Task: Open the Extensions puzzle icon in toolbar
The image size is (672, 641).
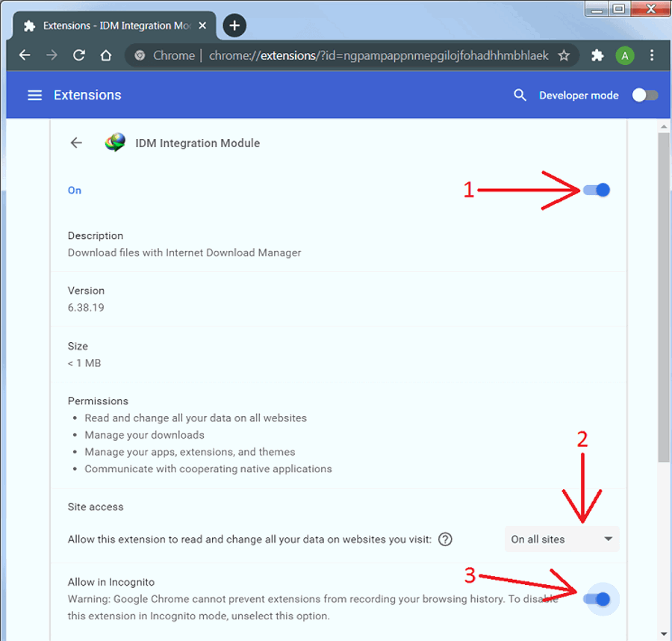Action: click(x=597, y=55)
